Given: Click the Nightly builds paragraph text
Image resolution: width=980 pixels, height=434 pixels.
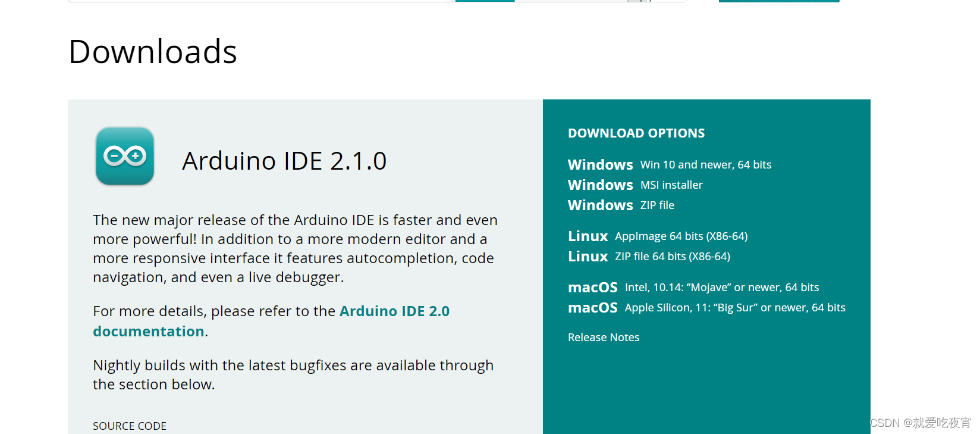Looking at the screenshot, I should [x=293, y=374].
